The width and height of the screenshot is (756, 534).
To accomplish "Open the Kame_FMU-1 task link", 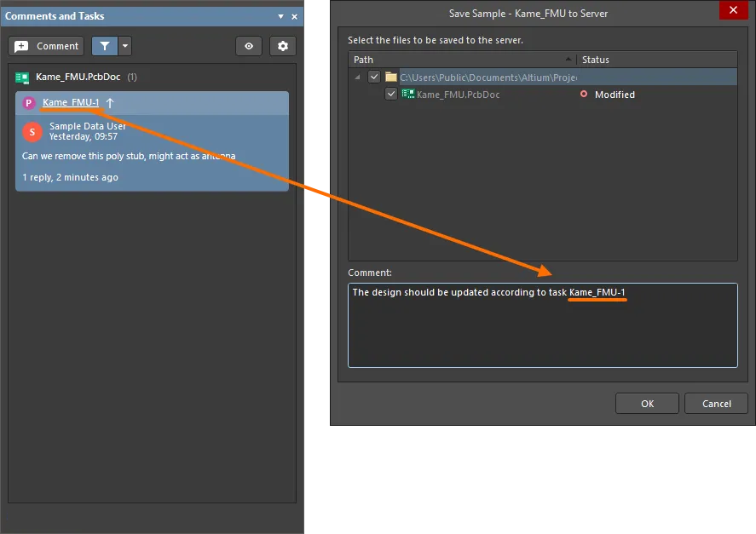I will [x=71, y=103].
